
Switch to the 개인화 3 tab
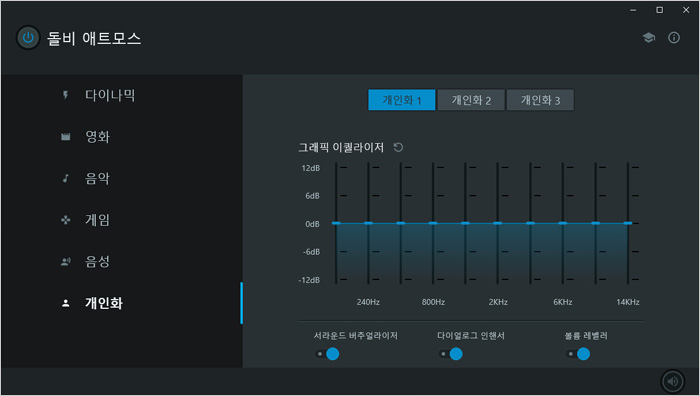540,100
